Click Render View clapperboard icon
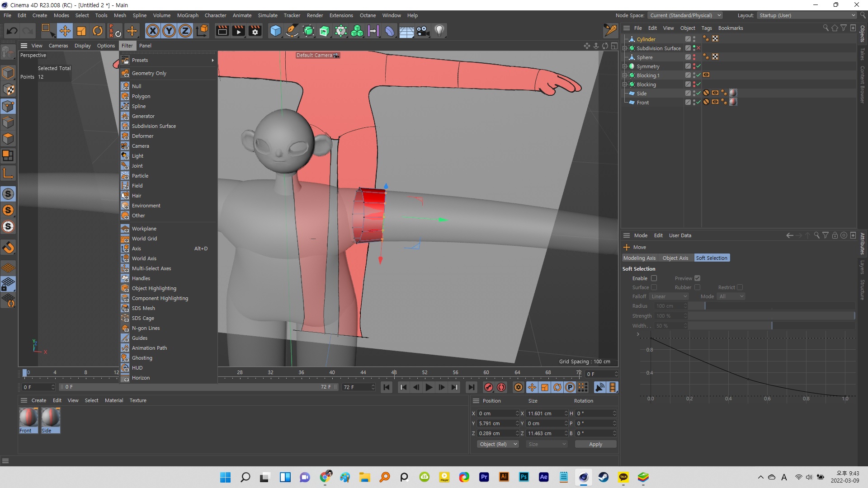This screenshot has width=868, height=488. click(222, 31)
